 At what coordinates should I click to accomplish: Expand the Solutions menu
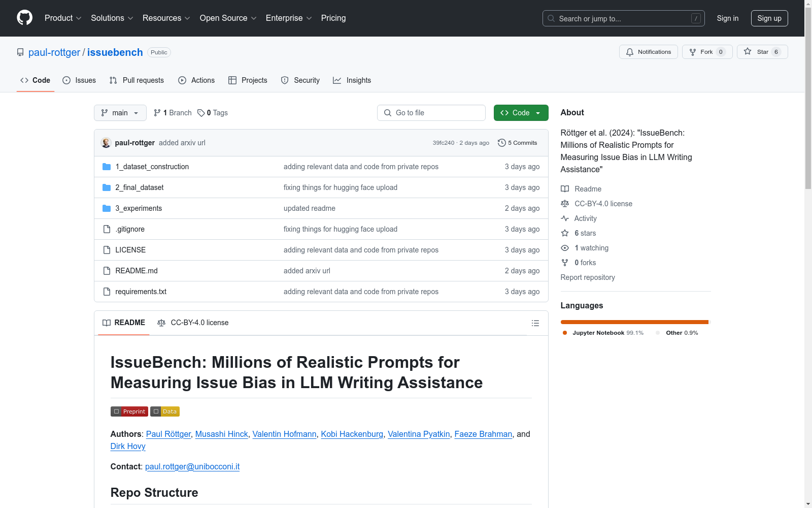tap(112, 18)
